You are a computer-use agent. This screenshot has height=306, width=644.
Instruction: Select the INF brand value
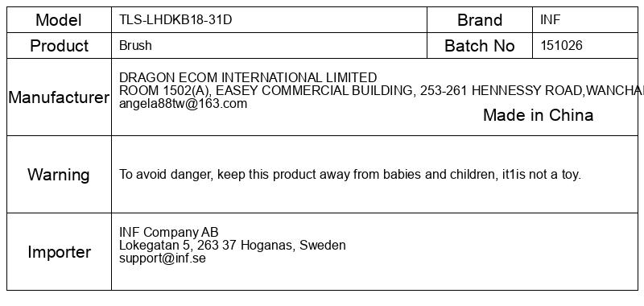[x=550, y=19]
